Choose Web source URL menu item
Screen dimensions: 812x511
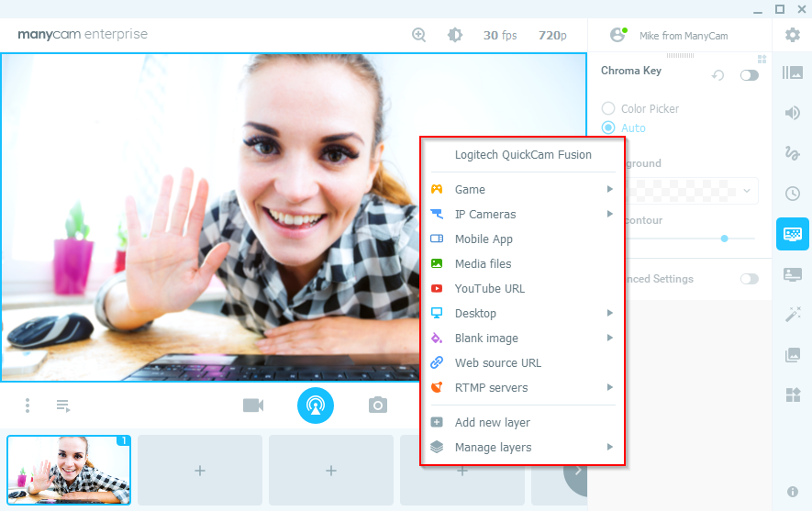523,362
